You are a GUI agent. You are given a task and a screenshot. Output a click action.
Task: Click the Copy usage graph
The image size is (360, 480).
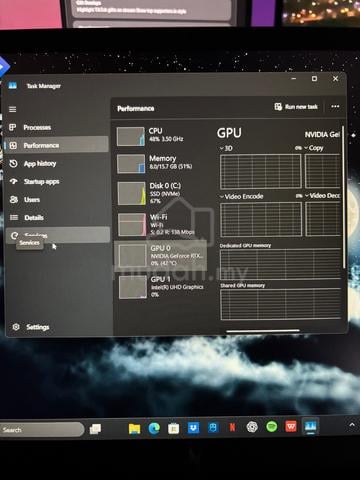point(323,171)
